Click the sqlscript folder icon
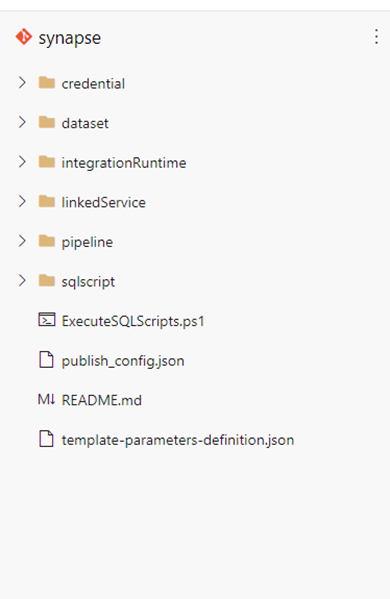The width and height of the screenshot is (390, 599). [47, 281]
